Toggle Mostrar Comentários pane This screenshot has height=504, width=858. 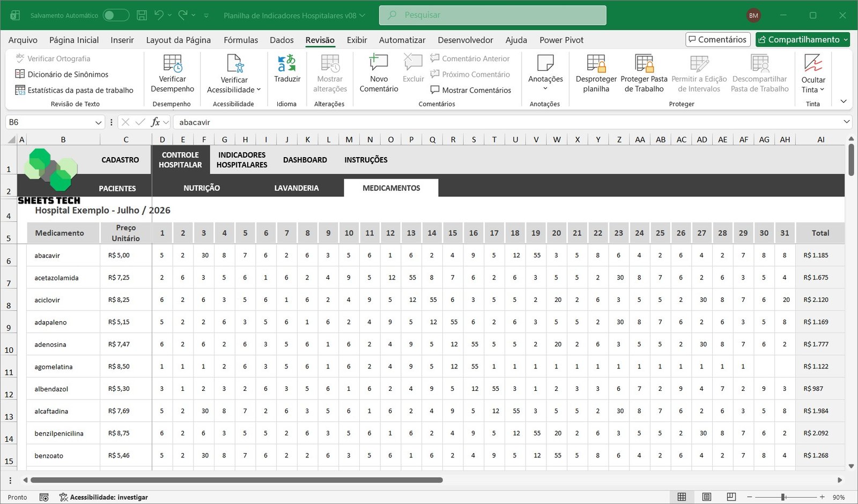point(470,90)
